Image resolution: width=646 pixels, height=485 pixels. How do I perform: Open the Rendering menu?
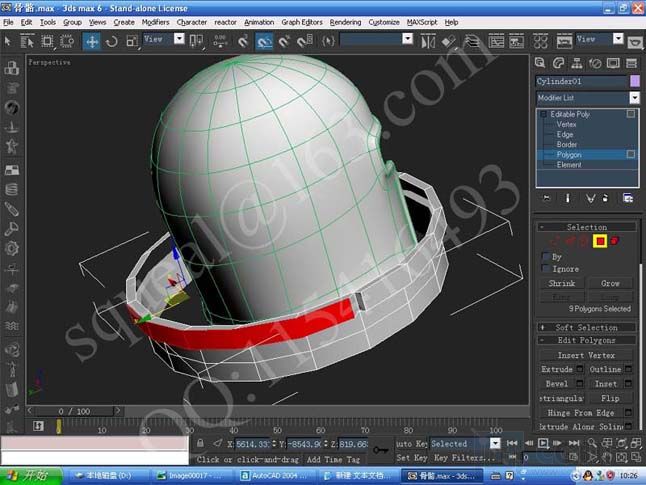point(345,22)
